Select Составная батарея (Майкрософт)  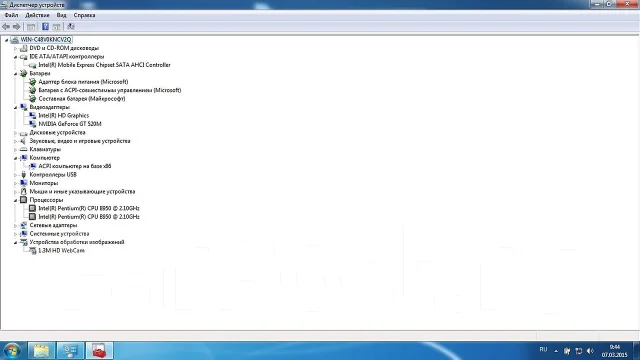pyautogui.click(x=82, y=99)
